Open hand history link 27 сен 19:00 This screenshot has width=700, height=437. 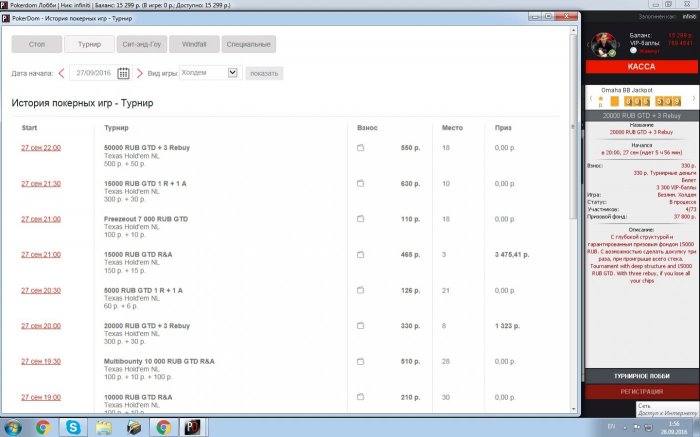[x=41, y=397]
